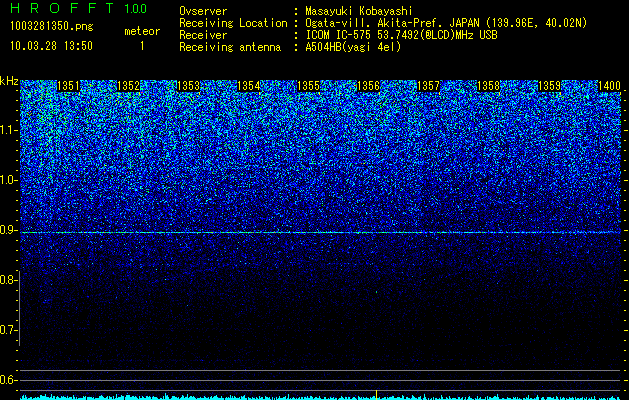The width and height of the screenshot is (629, 400).
Task: Click the Ovserver label
Action: pos(203,11)
